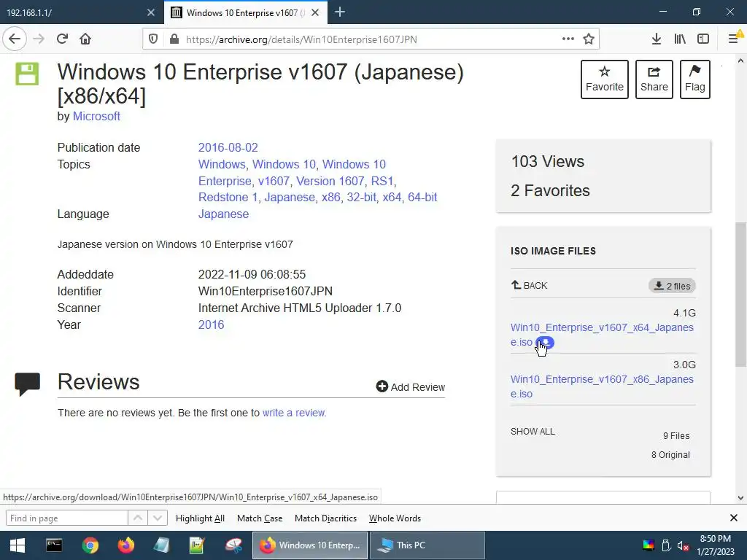Bookmark this page with the star
This screenshot has width=747, height=560.
pos(589,39)
